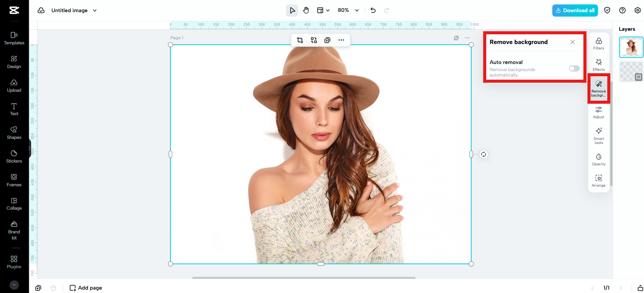Open the Frames sidebar panel

[x=14, y=180]
